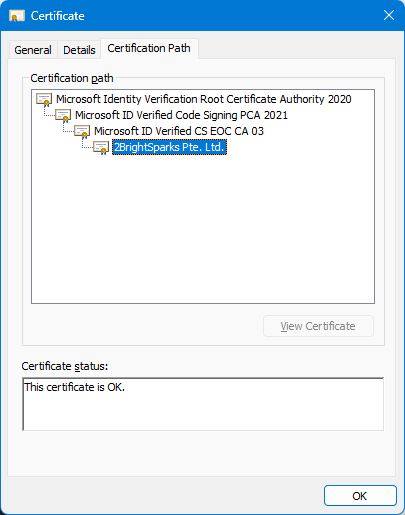The width and height of the screenshot is (405, 515).
Task: Select Microsoft ID Verified CS EOC CA 03
Action: click(x=179, y=131)
